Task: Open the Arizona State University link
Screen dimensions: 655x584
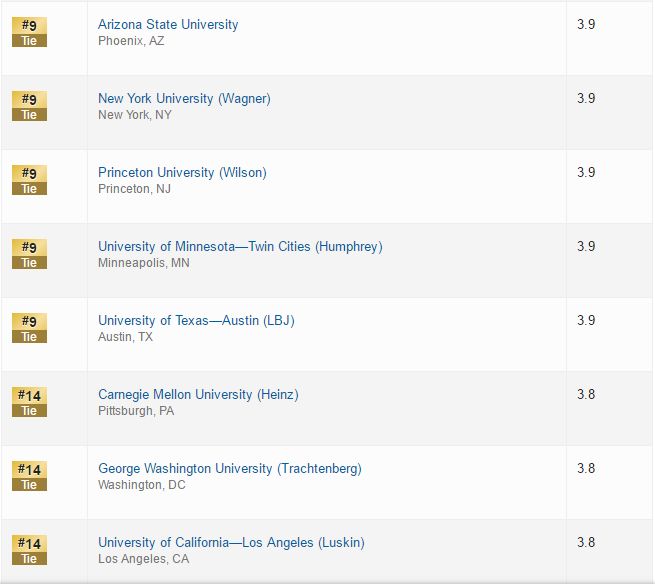Action: pos(168,24)
